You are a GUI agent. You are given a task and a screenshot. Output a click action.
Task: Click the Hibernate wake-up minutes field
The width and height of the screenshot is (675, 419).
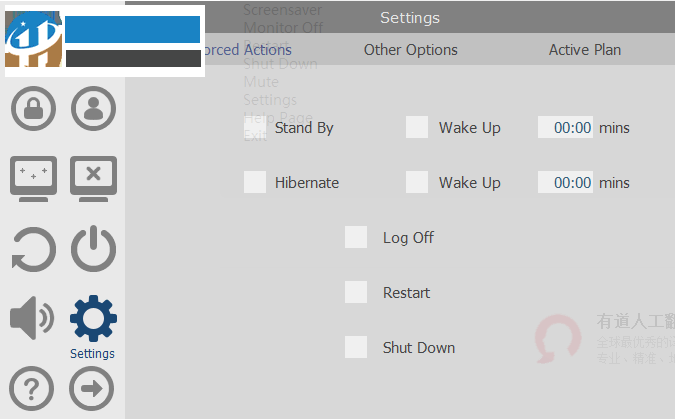(566, 183)
